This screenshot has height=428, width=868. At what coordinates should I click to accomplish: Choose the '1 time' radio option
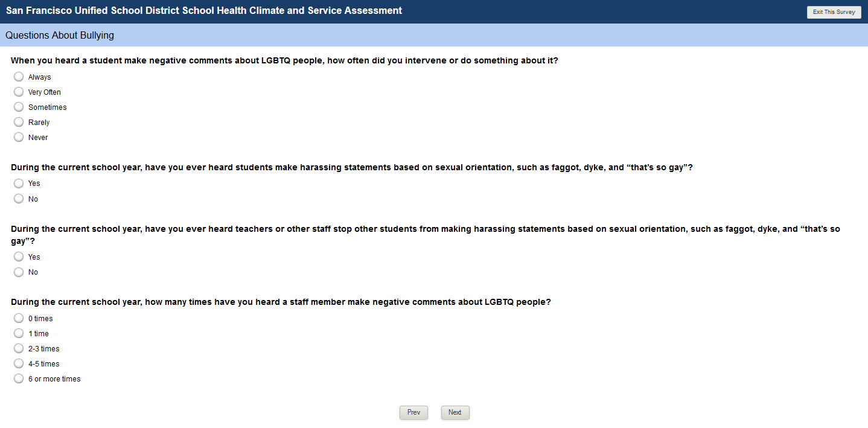pos(19,333)
